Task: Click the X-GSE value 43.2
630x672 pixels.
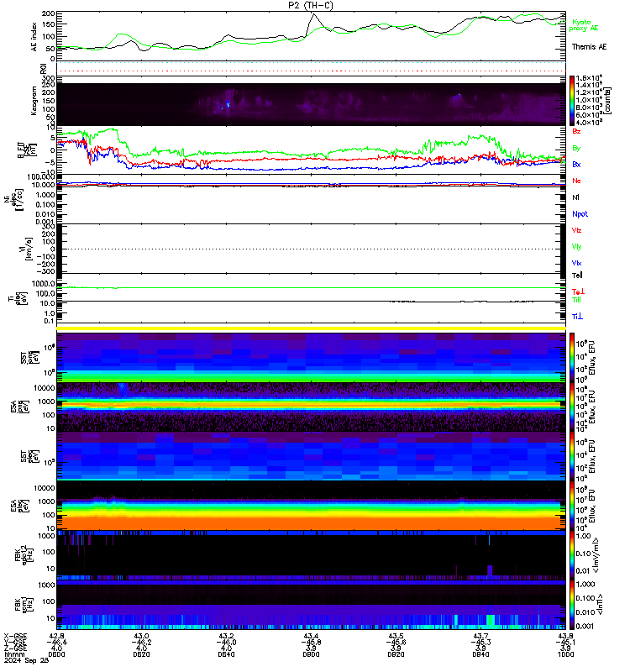Action: [226, 636]
